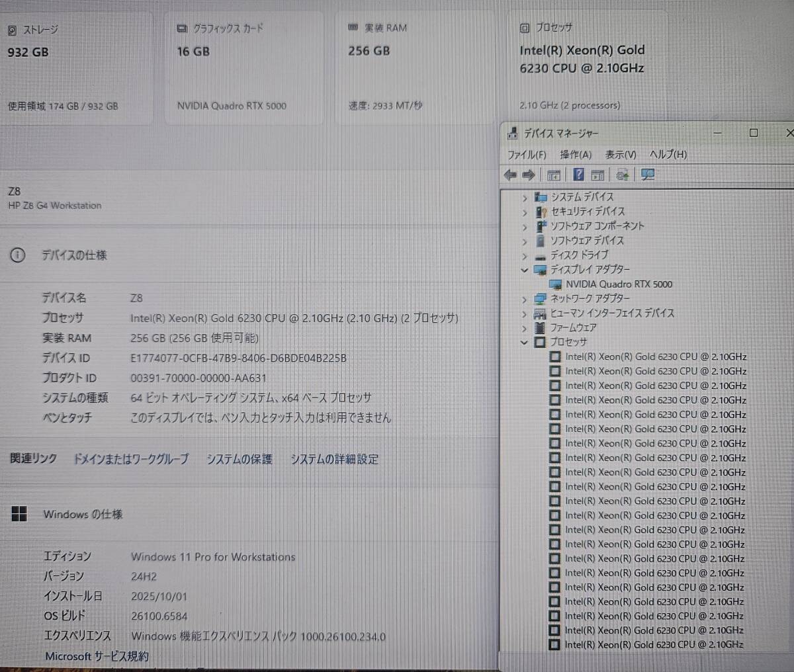This screenshot has width=794, height=672.
Task: Open the 表示(V) menu
Action: (x=621, y=155)
